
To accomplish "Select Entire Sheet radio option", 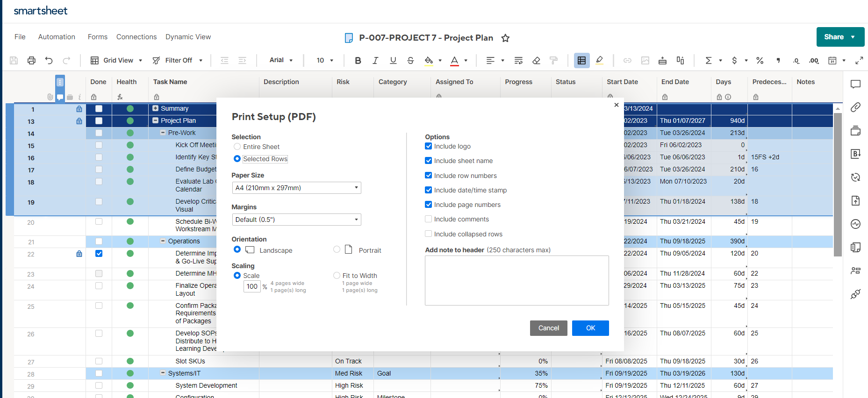I will coord(237,147).
